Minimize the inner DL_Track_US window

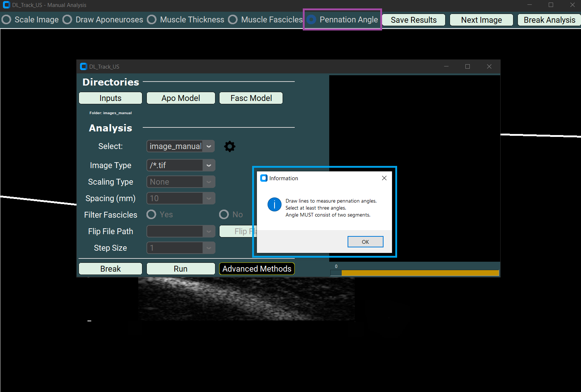pyautogui.click(x=446, y=66)
